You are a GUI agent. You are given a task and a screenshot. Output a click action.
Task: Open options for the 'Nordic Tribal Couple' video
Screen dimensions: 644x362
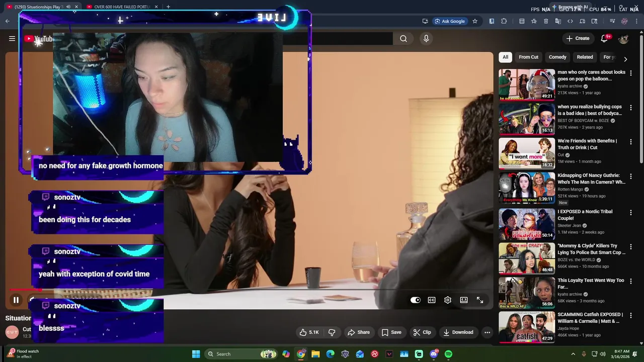[631, 213]
